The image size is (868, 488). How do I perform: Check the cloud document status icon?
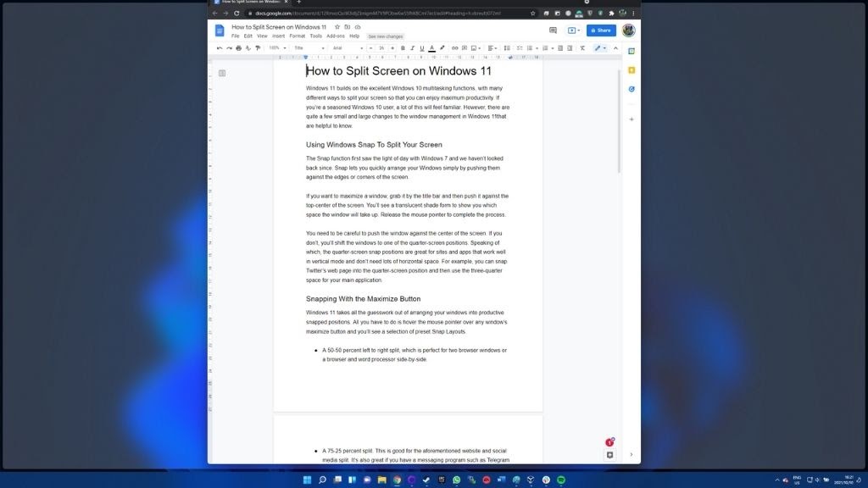tap(358, 26)
